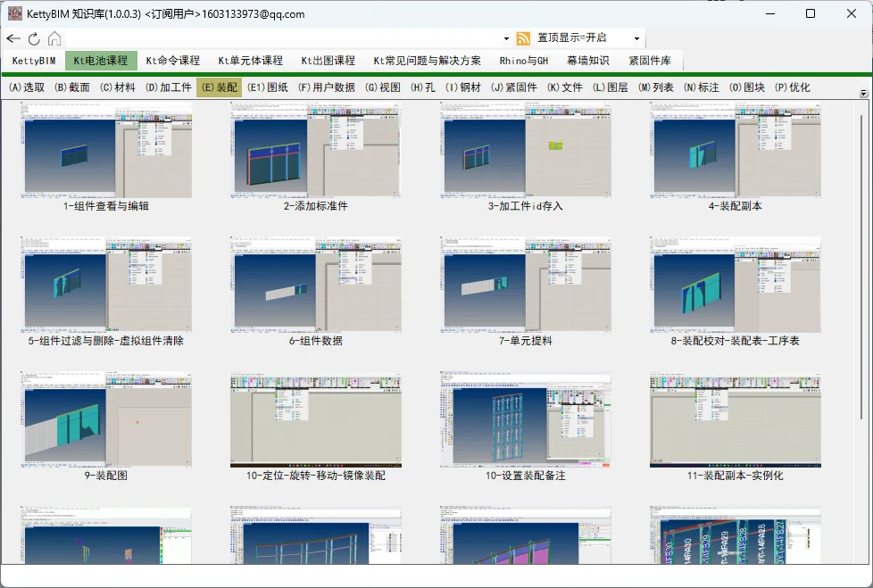This screenshot has width=873, height=588.
Task: Select the (F)用户数据 category
Action: tap(327, 87)
